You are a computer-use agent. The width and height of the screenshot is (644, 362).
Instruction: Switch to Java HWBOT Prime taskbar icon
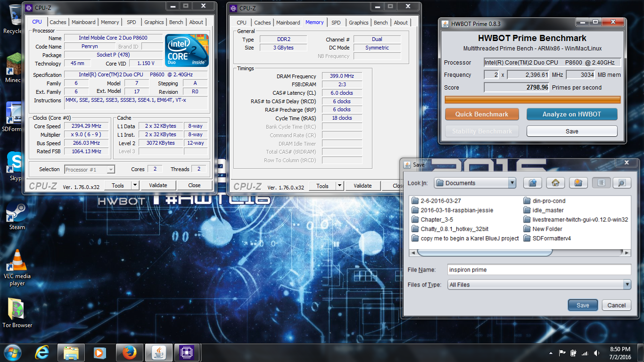158,353
